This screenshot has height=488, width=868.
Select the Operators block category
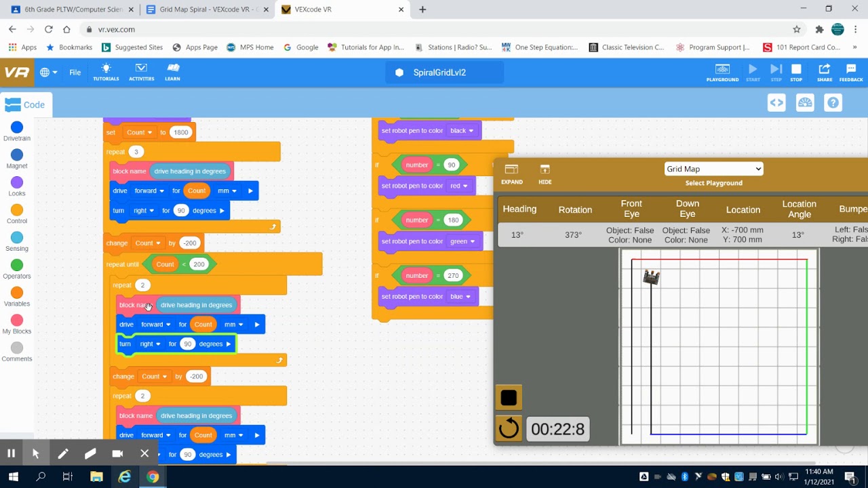[x=17, y=270]
